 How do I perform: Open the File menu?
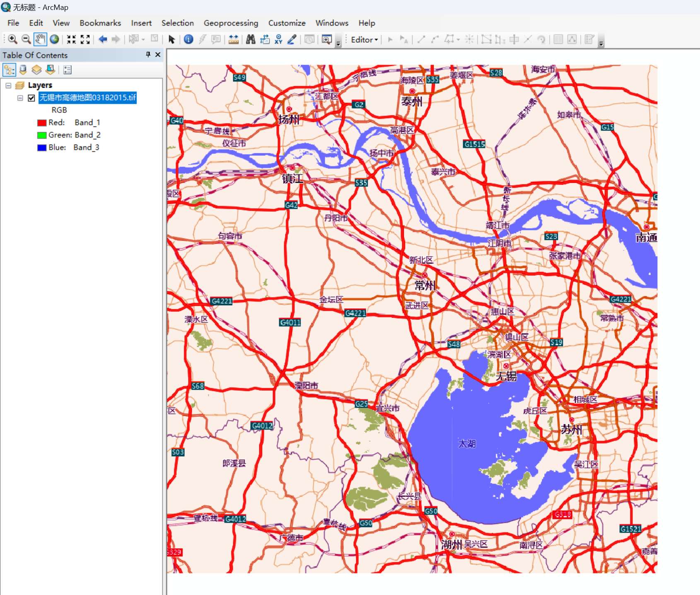[13, 23]
